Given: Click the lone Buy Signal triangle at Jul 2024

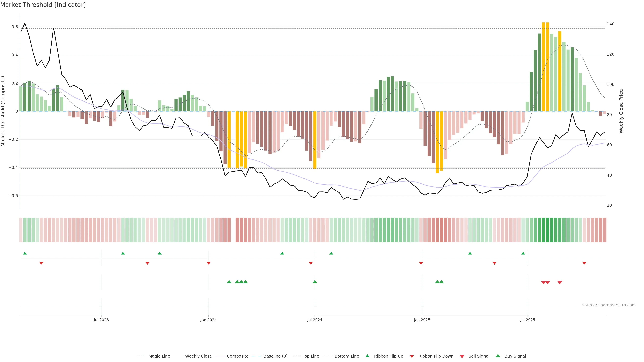Looking at the screenshot, I should (315, 282).
